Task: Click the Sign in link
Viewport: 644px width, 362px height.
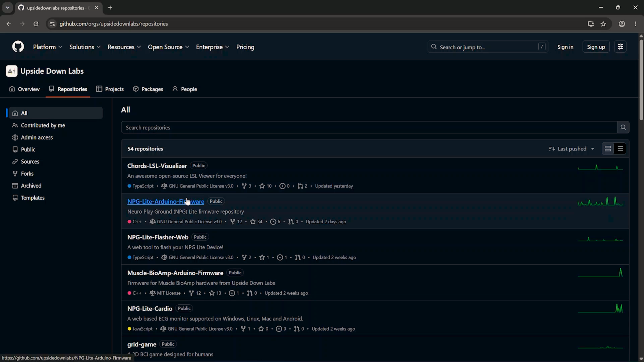Action: tap(565, 47)
